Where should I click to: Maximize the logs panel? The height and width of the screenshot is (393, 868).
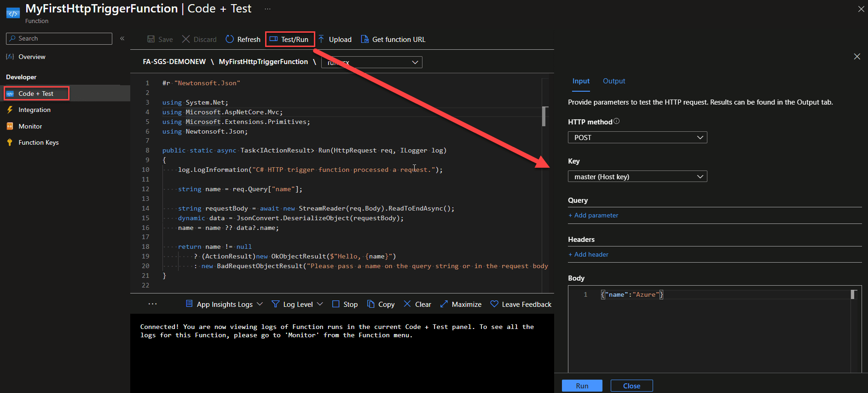coord(461,304)
